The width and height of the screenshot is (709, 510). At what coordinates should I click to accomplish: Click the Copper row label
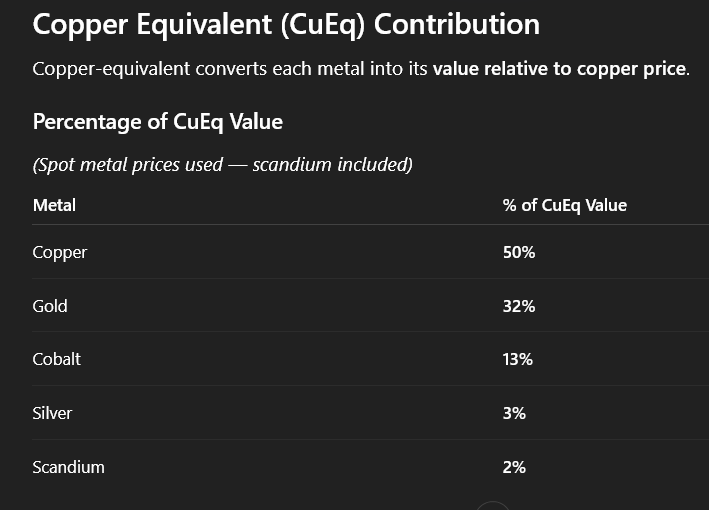point(60,252)
